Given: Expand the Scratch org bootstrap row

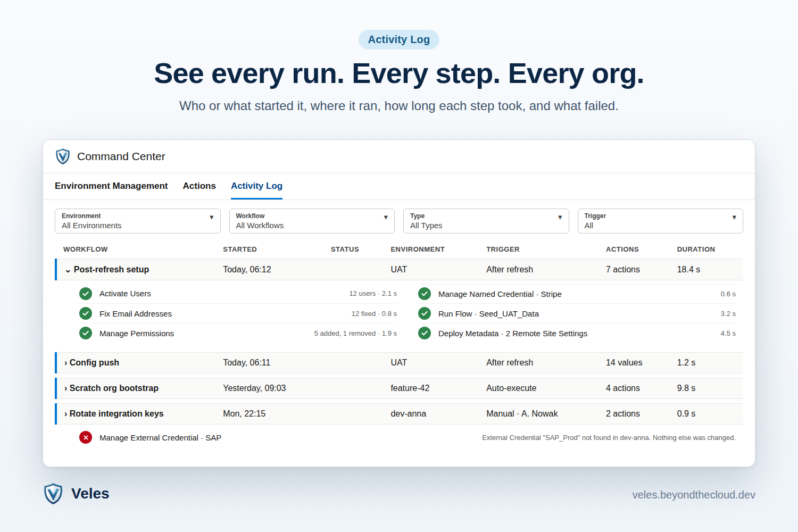Looking at the screenshot, I should click(x=66, y=388).
